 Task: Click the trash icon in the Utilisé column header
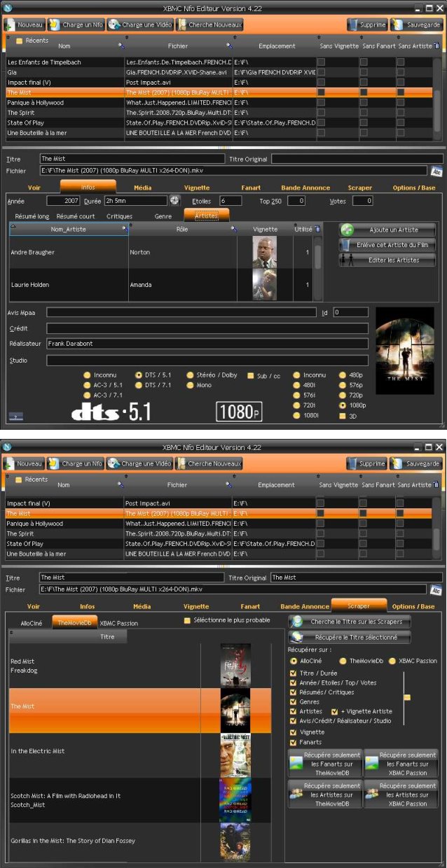point(317,228)
